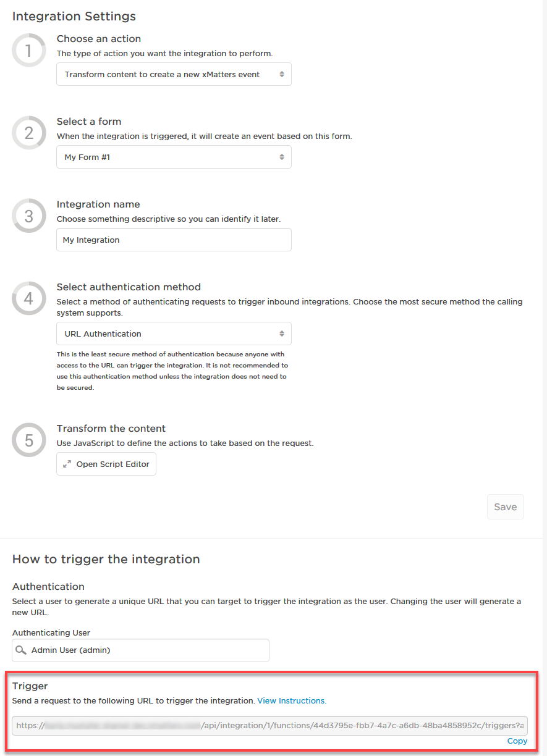Click the expand arrows icon on Script Editor

(x=67, y=464)
